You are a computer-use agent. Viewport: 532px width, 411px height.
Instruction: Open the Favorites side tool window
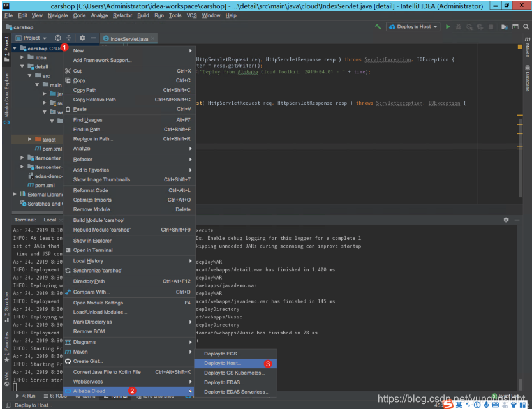point(6,347)
